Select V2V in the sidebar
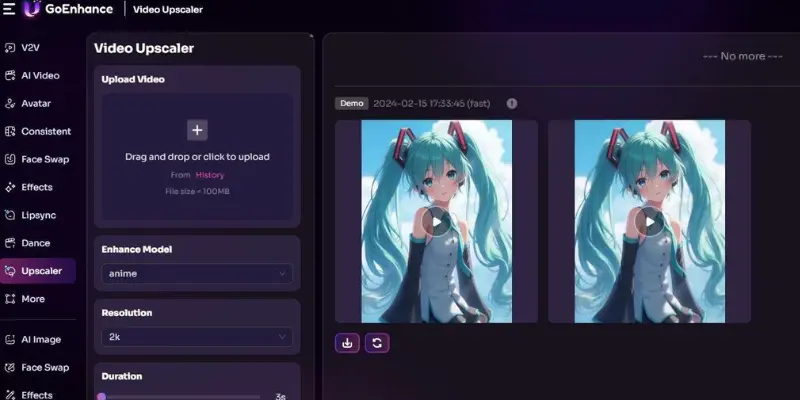 (30, 48)
